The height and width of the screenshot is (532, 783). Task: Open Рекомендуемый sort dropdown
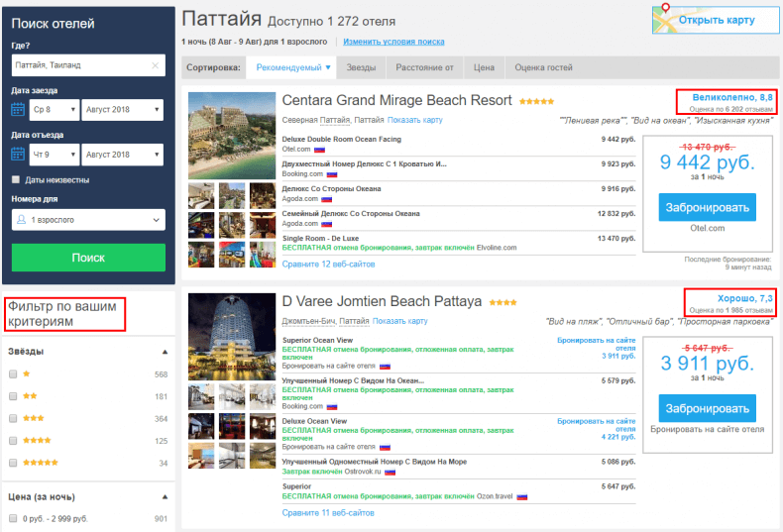coord(293,67)
